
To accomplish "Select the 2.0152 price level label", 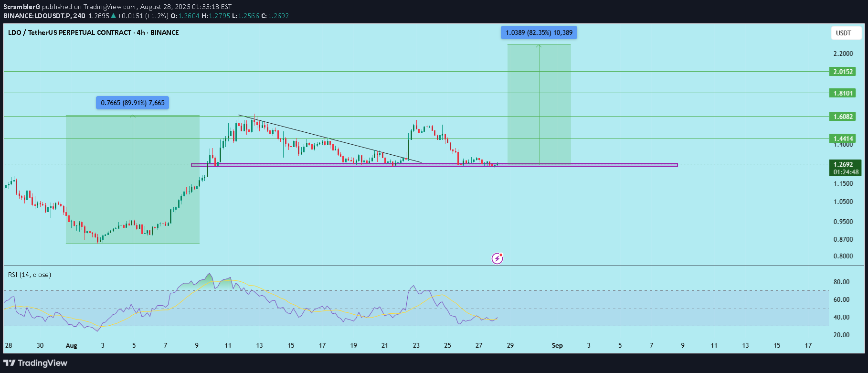I will point(843,72).
